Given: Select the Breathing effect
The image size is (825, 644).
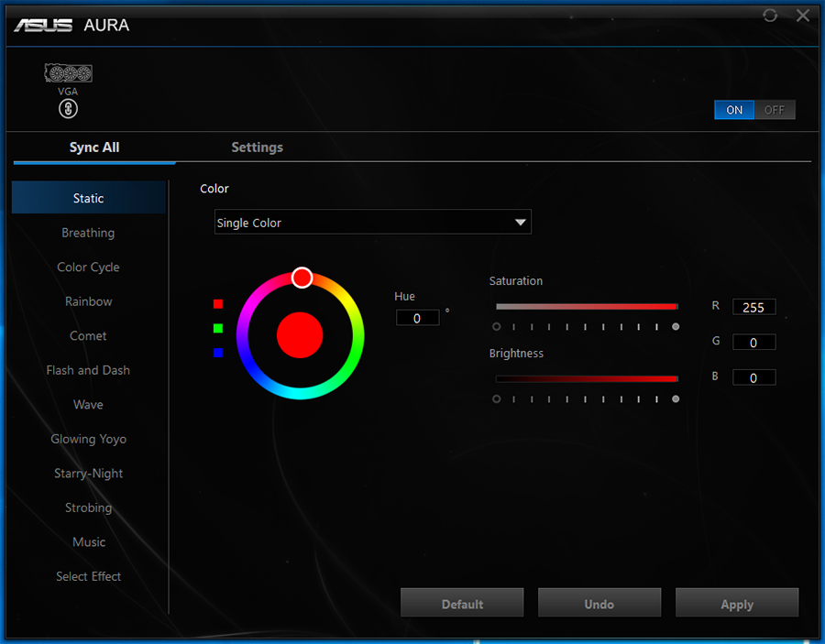Looking at the screenshot, I should 88,233.
